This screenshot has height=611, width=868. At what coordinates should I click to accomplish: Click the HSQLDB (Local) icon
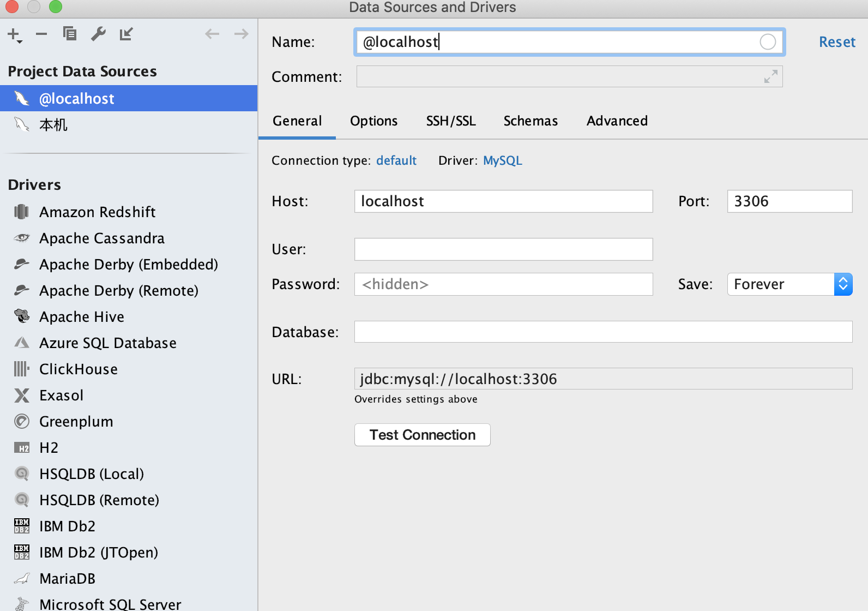(x=22, y=474)
